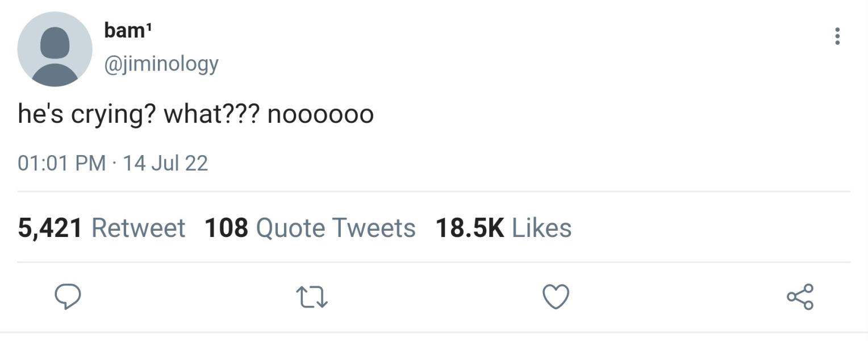This screenshot has height=341, width=868.
Task: Click the 01:01 PM timestamp
Action: tap(61, 163)
